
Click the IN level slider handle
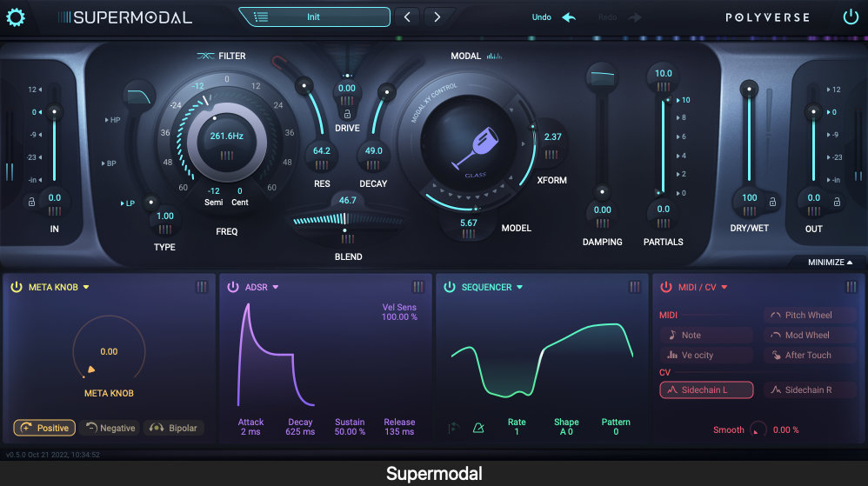click(54, 112)
